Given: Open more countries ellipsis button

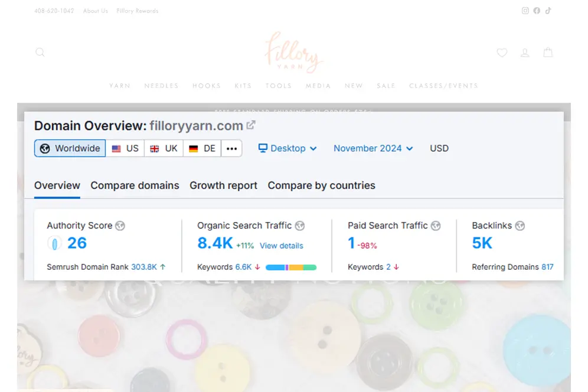Looking at the screenshot, I should (x=232, y=148).
